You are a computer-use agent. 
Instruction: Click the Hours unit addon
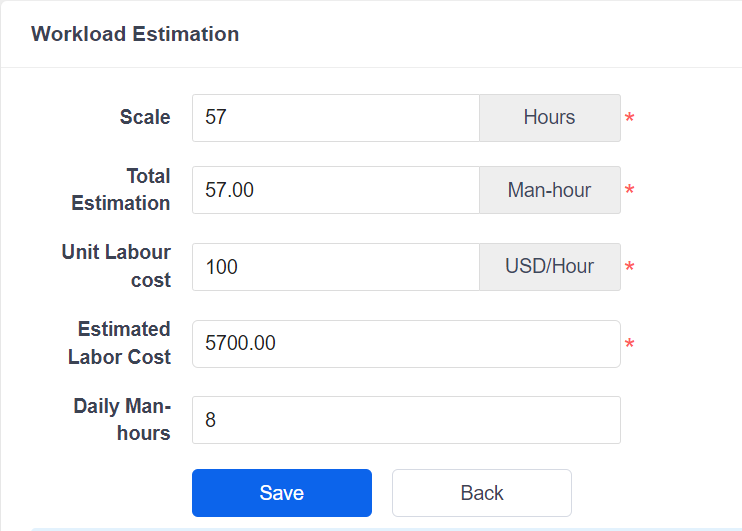[x=549, y=118]
